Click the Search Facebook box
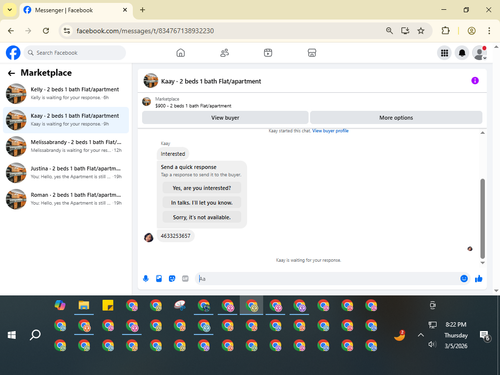 [x=75, y=53]
